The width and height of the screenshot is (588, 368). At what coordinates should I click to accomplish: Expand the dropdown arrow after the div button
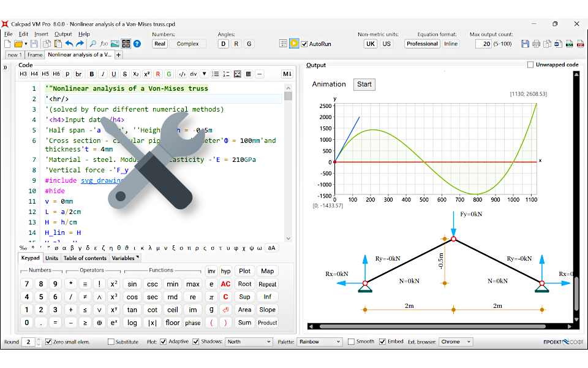coord(205,74)
